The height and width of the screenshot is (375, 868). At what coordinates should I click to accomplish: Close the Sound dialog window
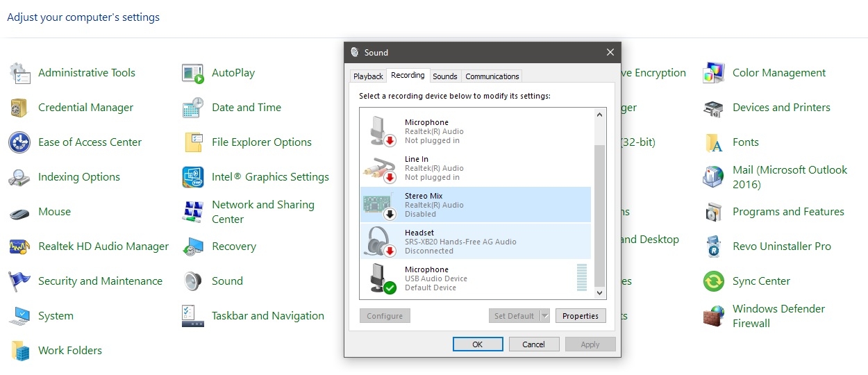610,52
